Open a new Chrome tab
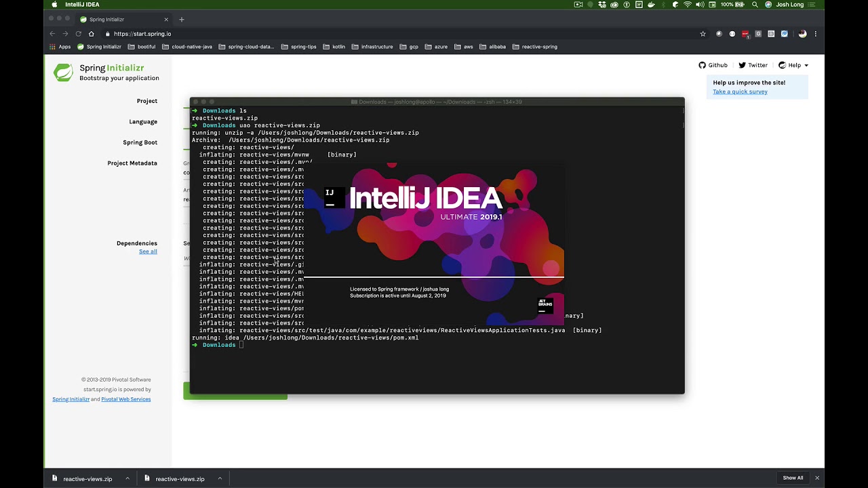 coord(182,19)
